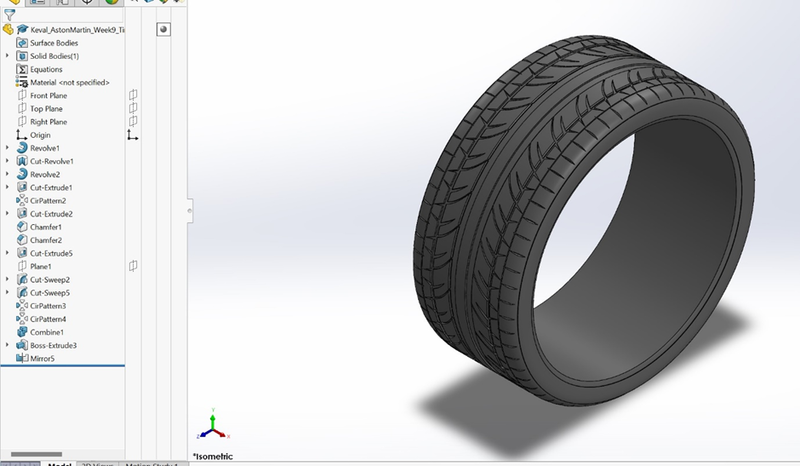
Task: Select the Plane1 icon in the tree
Action: pyautogui.click(x=22, y=266)
